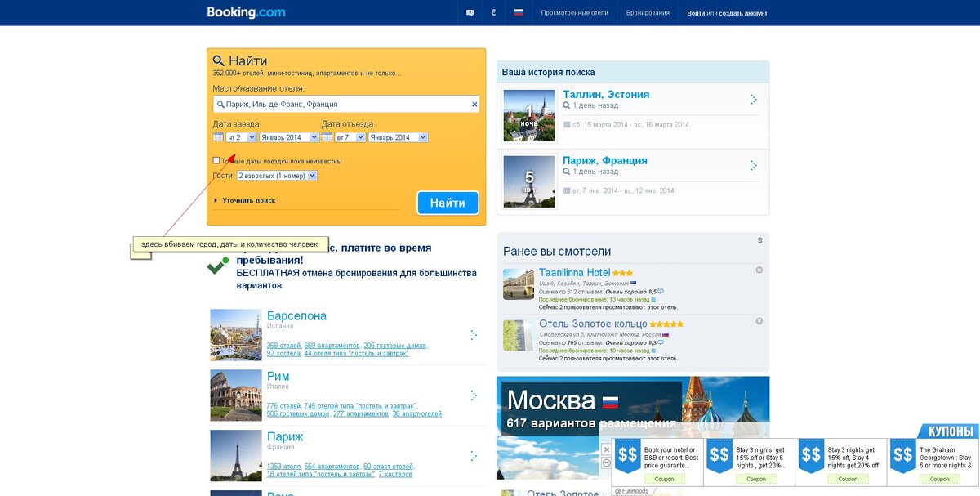
Task: Click the Taanilinna Hotel thumbnail
Action: coord(519,284)
